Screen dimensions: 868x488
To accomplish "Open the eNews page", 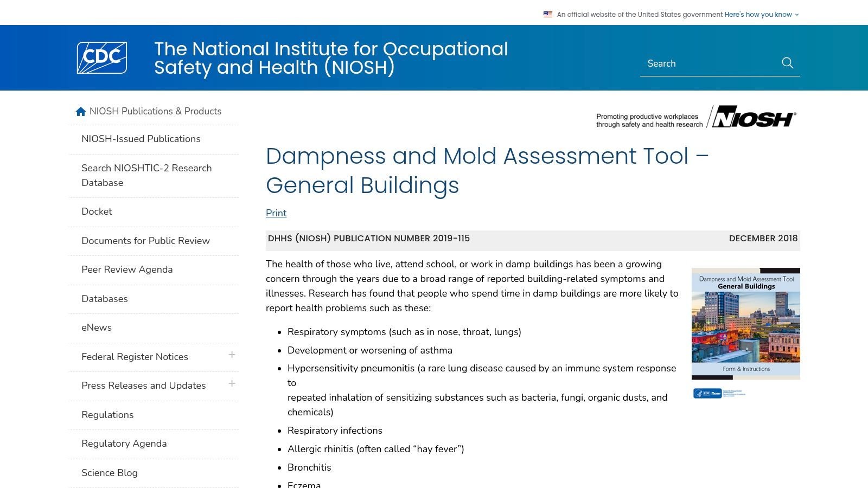I will point(96,328).
